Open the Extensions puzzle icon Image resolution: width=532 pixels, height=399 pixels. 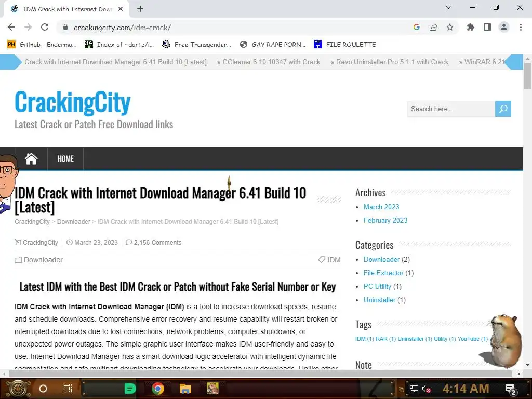pos(470,27)
